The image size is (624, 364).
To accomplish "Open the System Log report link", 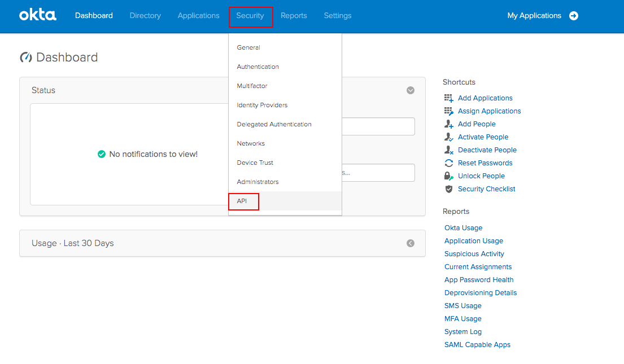I will 463,332.
